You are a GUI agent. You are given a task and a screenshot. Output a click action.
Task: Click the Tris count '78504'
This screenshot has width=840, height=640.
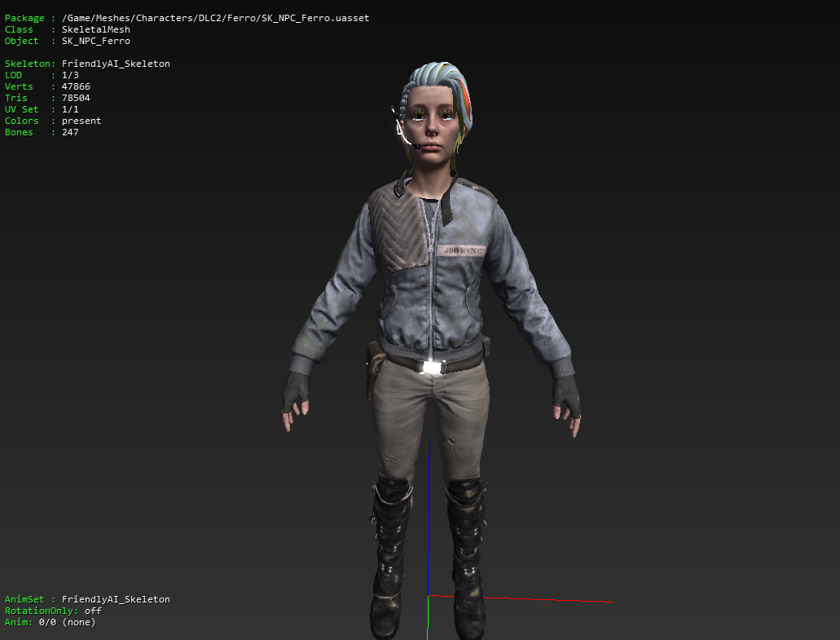(76, 98)
